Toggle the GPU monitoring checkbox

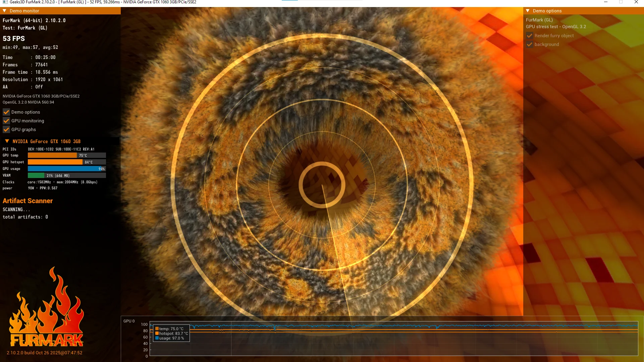tap(6, 121)
